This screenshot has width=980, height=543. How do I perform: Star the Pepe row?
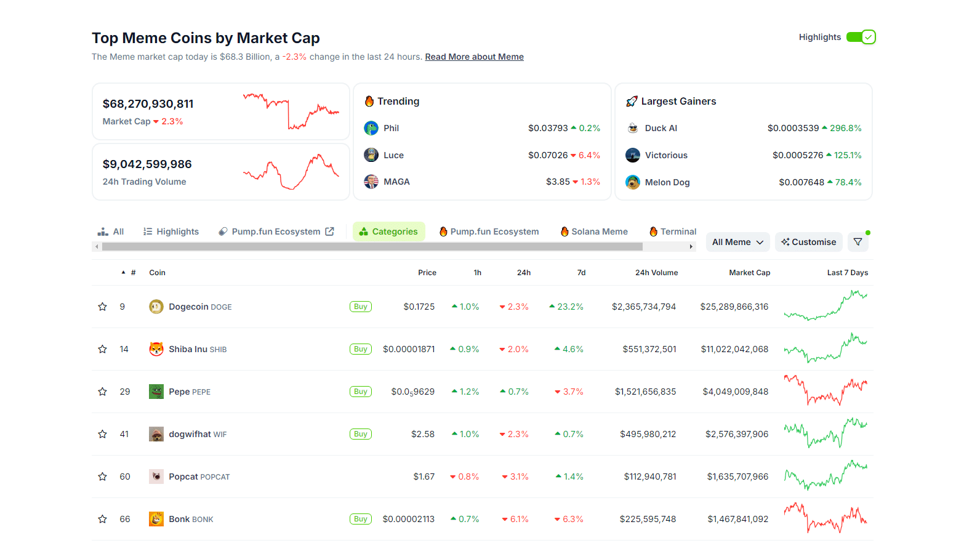pyautogui.click(x=103, y=392)
